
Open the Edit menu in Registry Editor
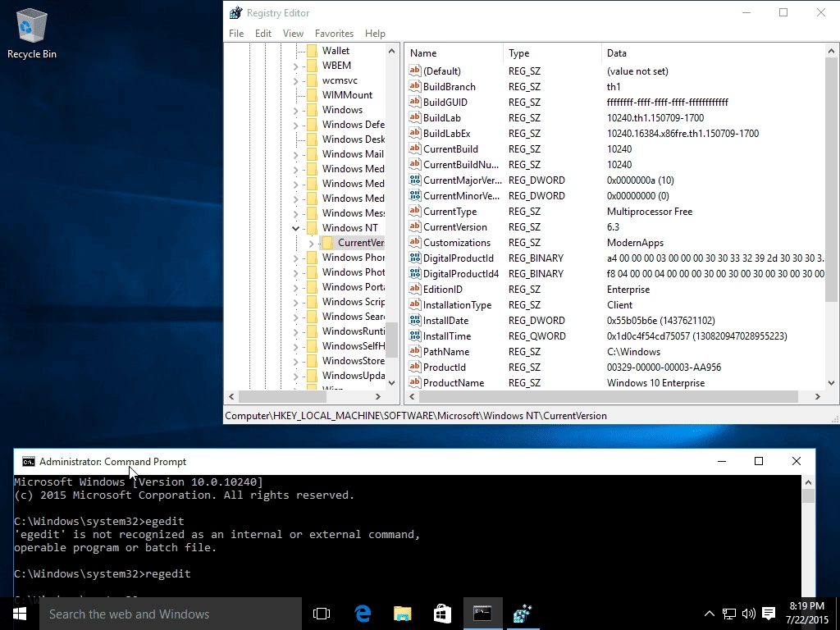(x=263, y=33)
